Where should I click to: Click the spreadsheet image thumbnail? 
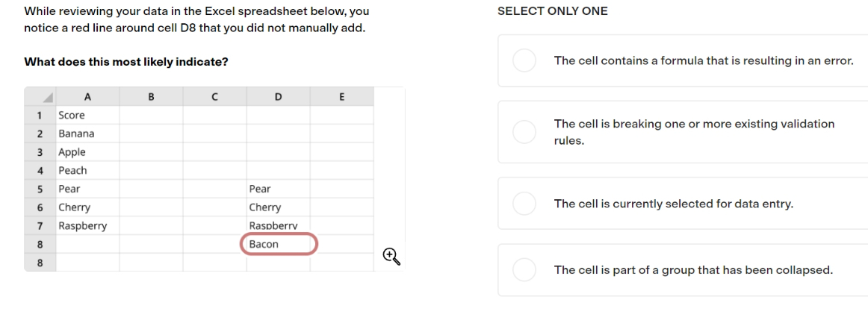214,179
